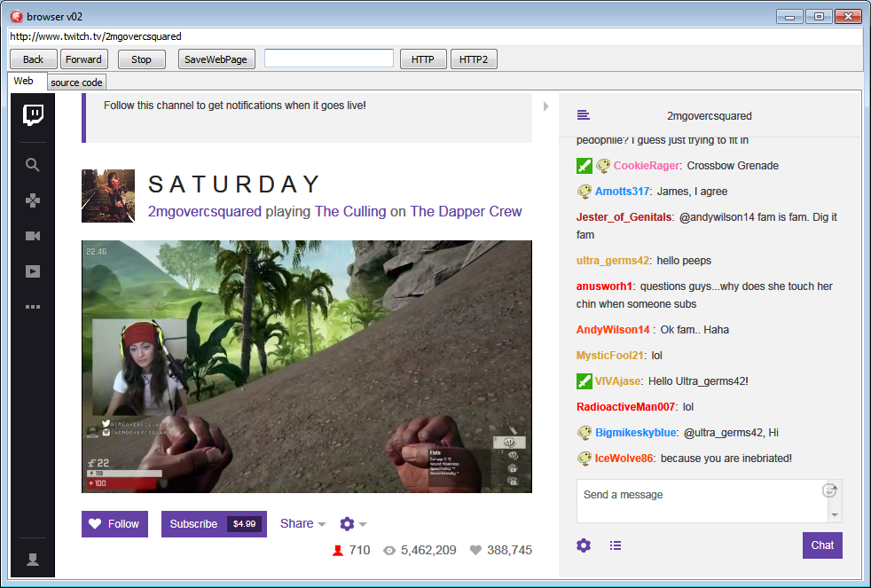The width and height of the screenshot is (871, 588).
Task: Open Amotts317's username in chat
Action: click(x=622, y=192)
